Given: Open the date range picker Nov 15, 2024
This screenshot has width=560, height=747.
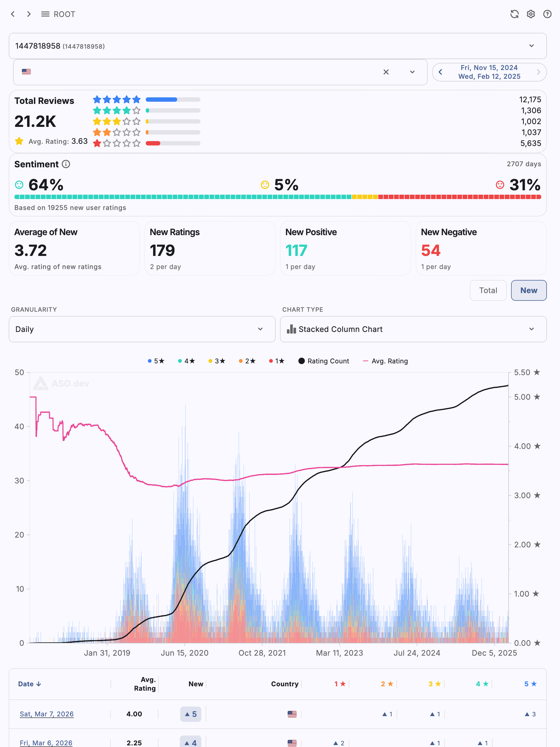Looking at the screenshot, I should pos(489,72).
